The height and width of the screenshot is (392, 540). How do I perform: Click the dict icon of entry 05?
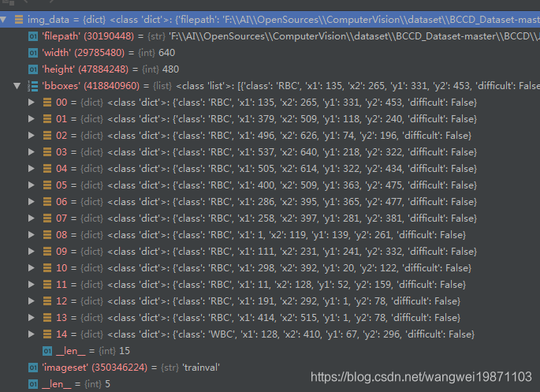click(x=47, y=185)
